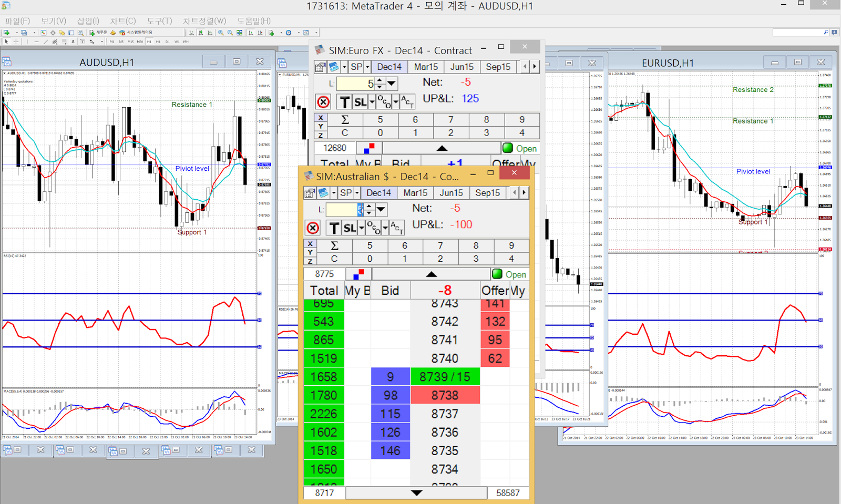Screen dimensions: 841x504
Task: Select the M15 timeframe button
Action: click(130, 42)
